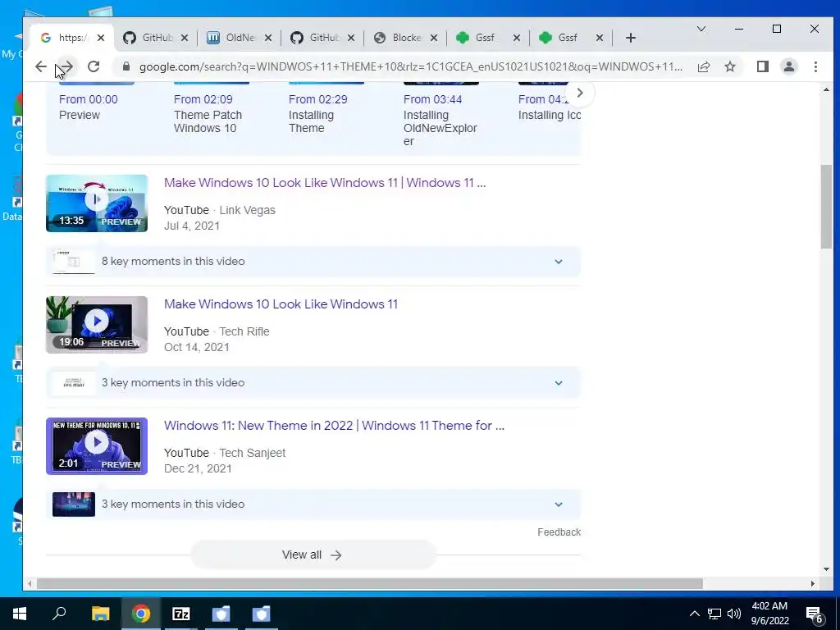Viewport: 840px width, 630px height.
Task: Expand key moments under Tech Rifle video
Action: [x=313, y=383]
